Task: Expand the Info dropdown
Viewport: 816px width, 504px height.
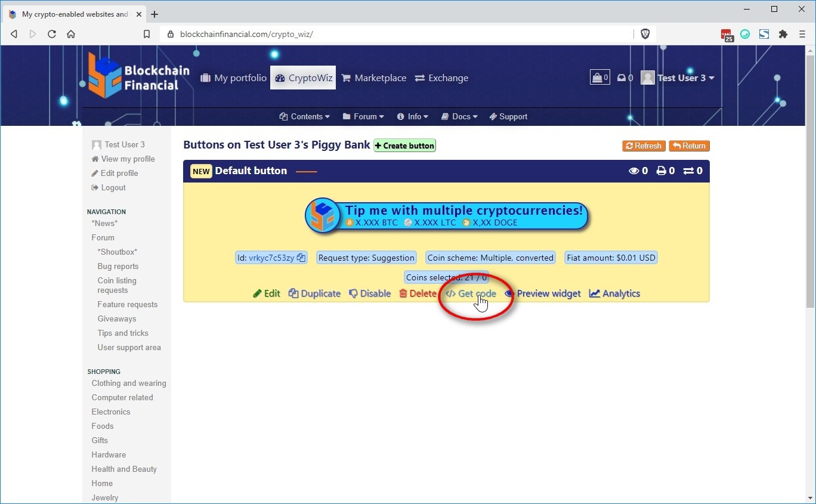Action: (x=413, y=116)
